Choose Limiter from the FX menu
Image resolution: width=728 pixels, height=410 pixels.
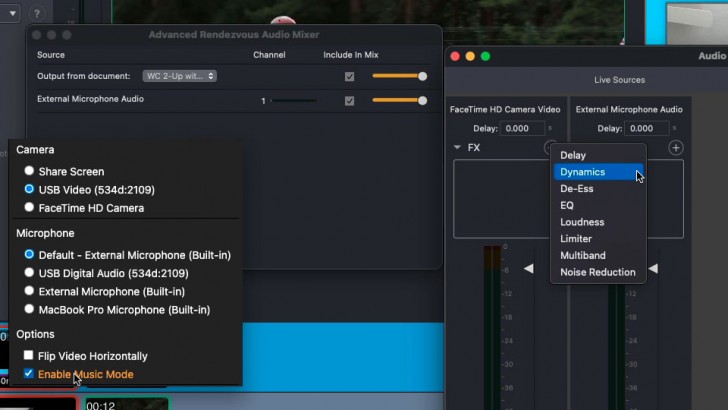point(598,239)
